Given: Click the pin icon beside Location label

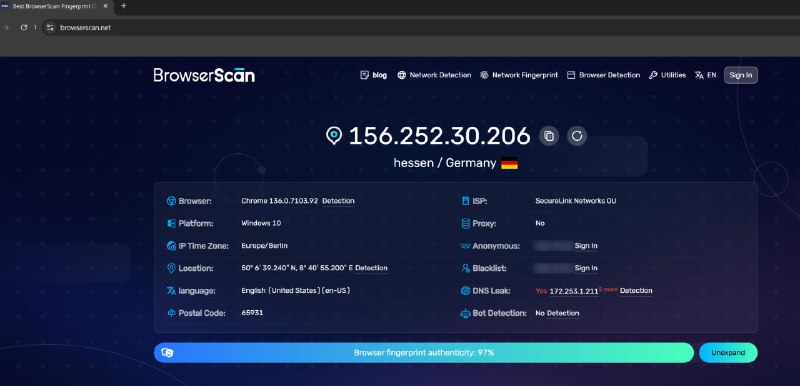Looking at the screenshot, I should [x=171, y=268].
